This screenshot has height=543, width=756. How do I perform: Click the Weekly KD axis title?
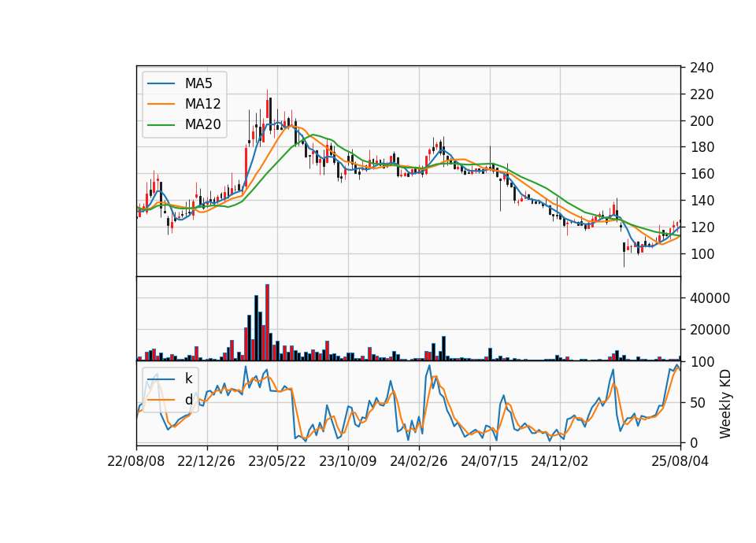725,404
